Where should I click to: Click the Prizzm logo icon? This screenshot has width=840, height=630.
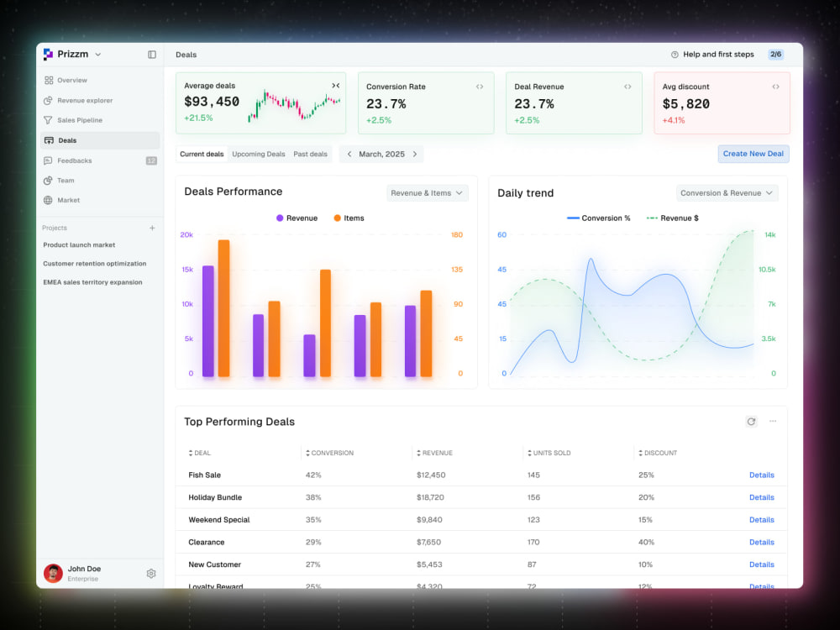48,54
